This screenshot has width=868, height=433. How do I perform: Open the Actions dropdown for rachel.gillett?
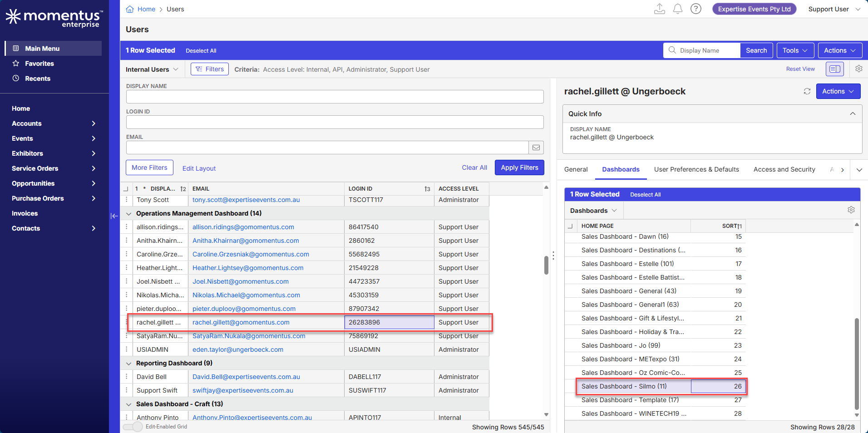click(x=838, y=91)
